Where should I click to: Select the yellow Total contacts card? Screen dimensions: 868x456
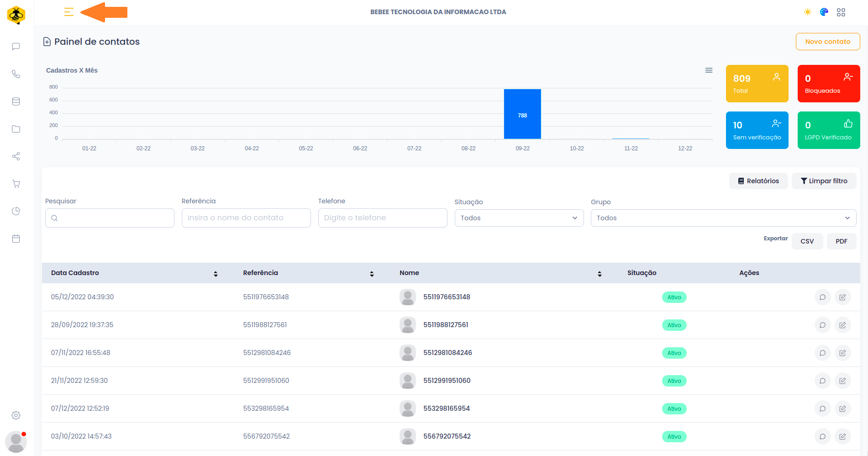point(757,84)
